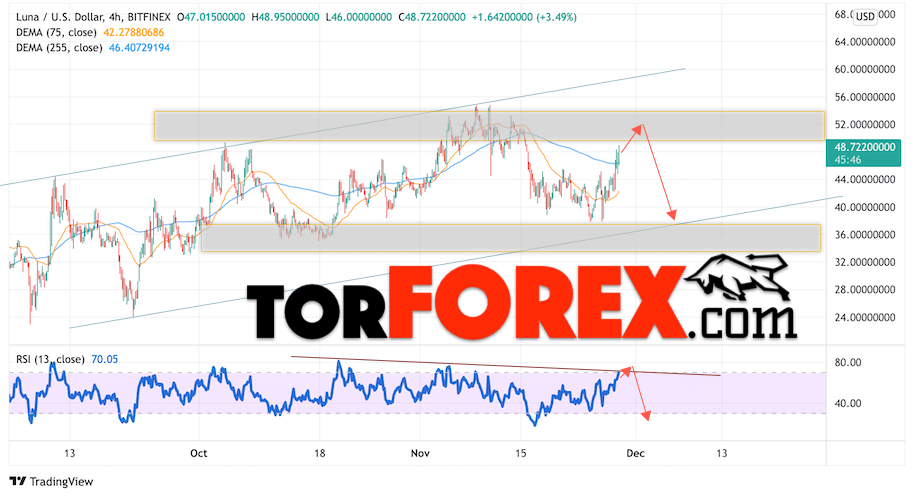Viewport: 914px width, 497px height.
Task: Click the 40.00000000 price axis label
Action: 864,207
